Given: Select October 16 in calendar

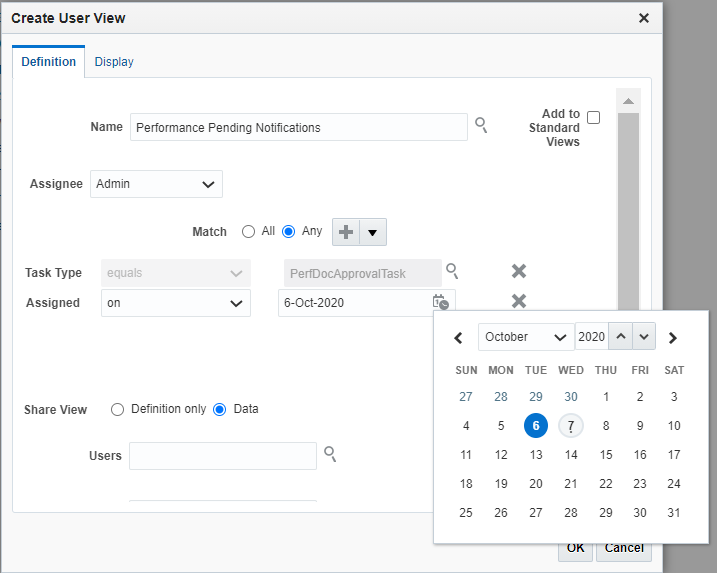Looking at the screenshot, I should coord(640,455).
